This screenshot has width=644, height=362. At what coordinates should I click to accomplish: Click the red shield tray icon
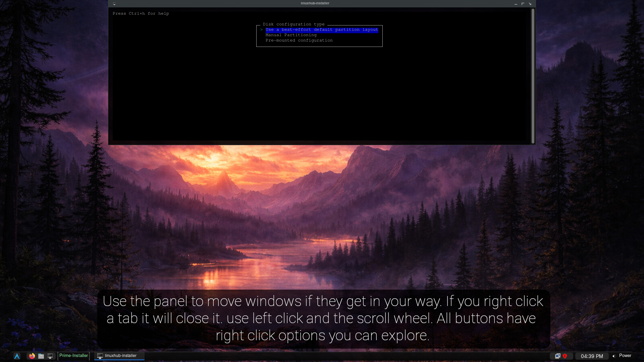[x=565, y=356]
